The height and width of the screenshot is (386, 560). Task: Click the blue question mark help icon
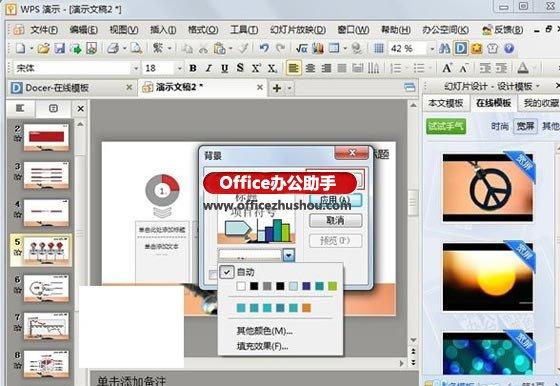509,48
